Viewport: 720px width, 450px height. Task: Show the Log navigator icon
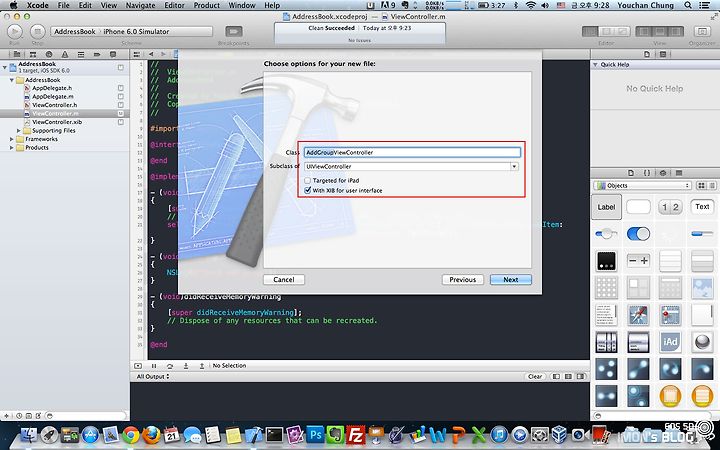pos(113,54)
